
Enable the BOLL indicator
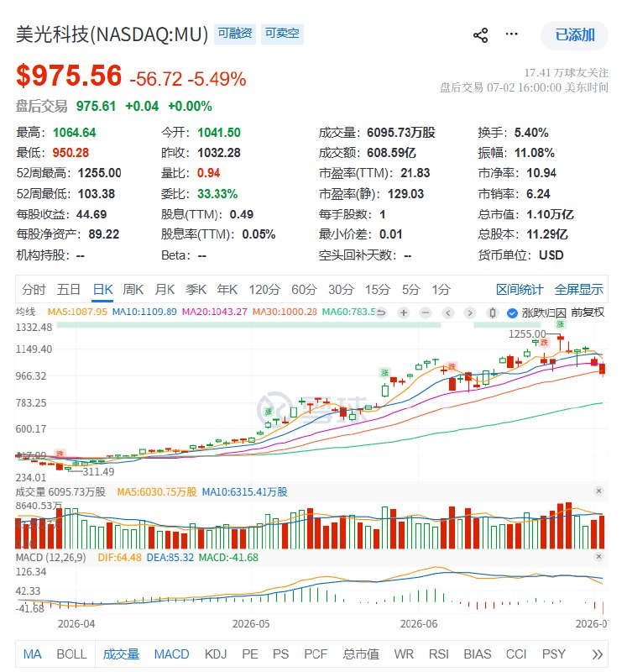pos(71,654)
